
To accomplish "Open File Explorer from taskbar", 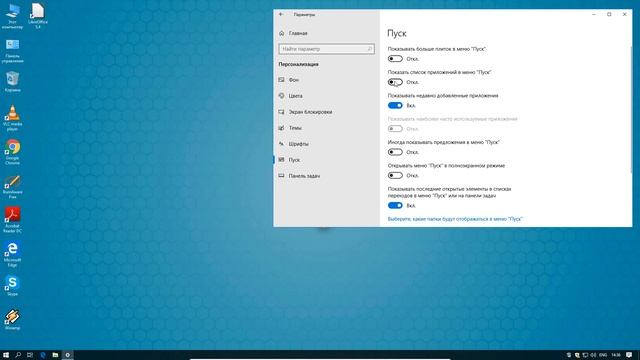I will pos(55,355).
